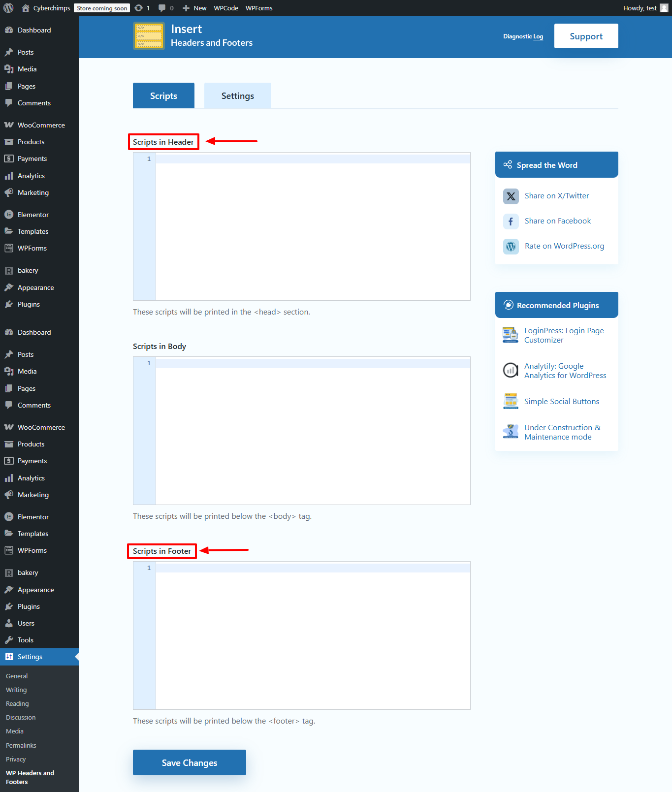Click inside the Scripts in Header editor
The image size is (672, 792).
[302, 226]
